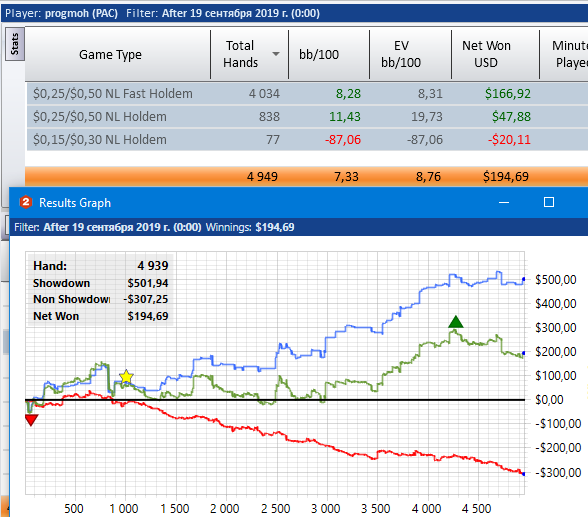Image resolution: width=588 pixels, height=517 pixels.
Task: Click the $0,00 y-axis label
Action: (549, 400)
